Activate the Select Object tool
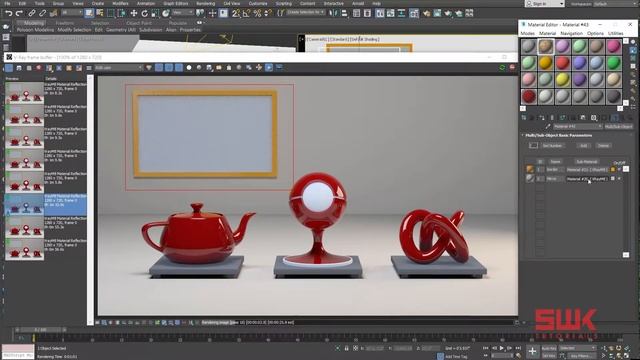 point(89,13)
